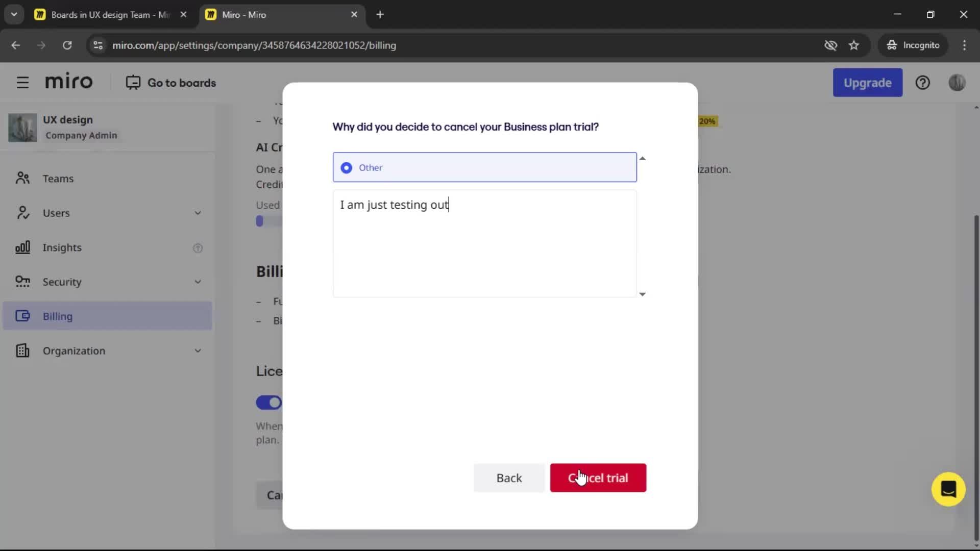Click the address bar URL

[254, 45]
